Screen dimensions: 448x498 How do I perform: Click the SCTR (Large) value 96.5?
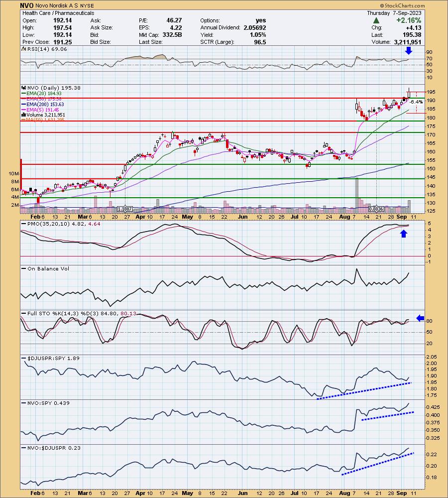tap(260, 42)
